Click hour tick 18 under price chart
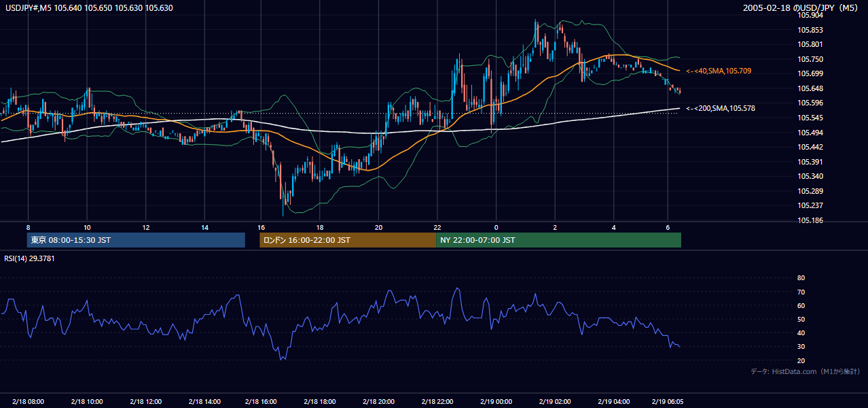 (320, 227)
